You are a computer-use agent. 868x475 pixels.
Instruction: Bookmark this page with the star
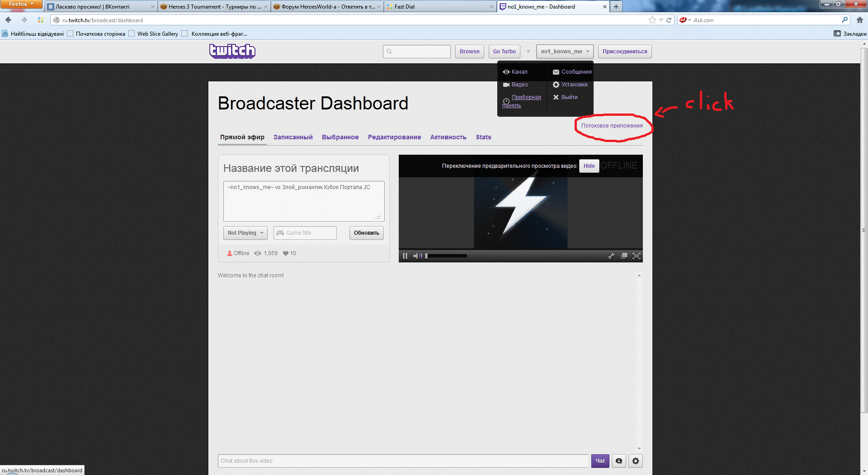click(x=652, y=20)
